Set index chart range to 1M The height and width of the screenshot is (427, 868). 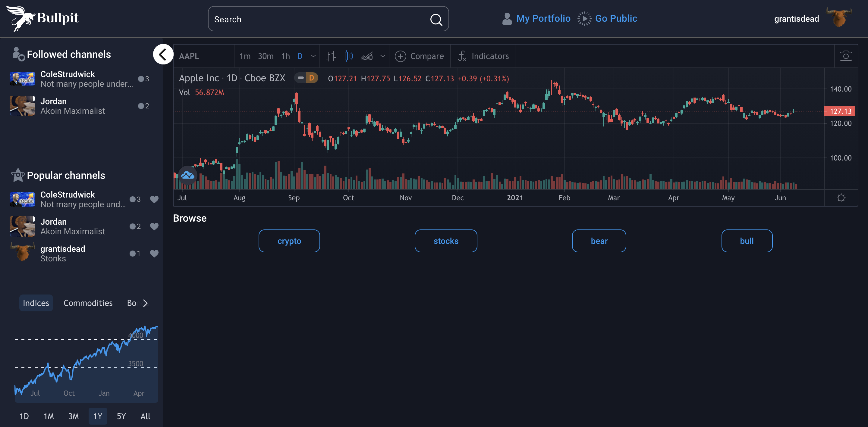[49, 416]
